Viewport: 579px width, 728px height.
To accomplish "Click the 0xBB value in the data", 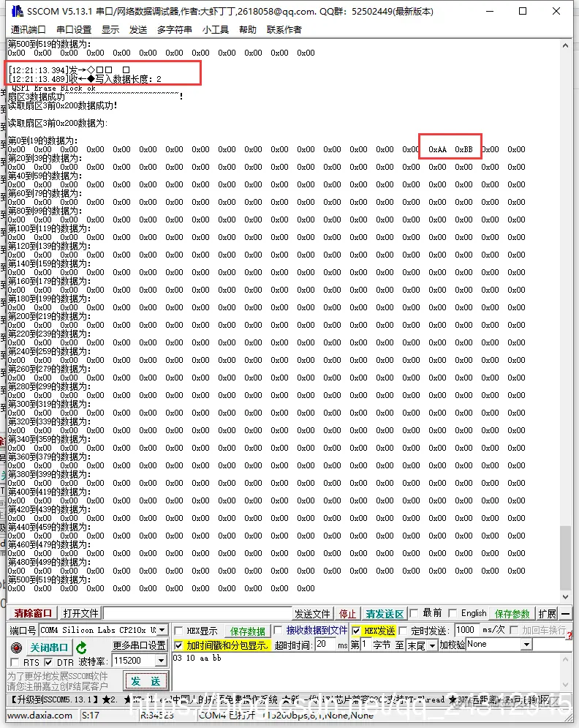I will pos(464,149).
